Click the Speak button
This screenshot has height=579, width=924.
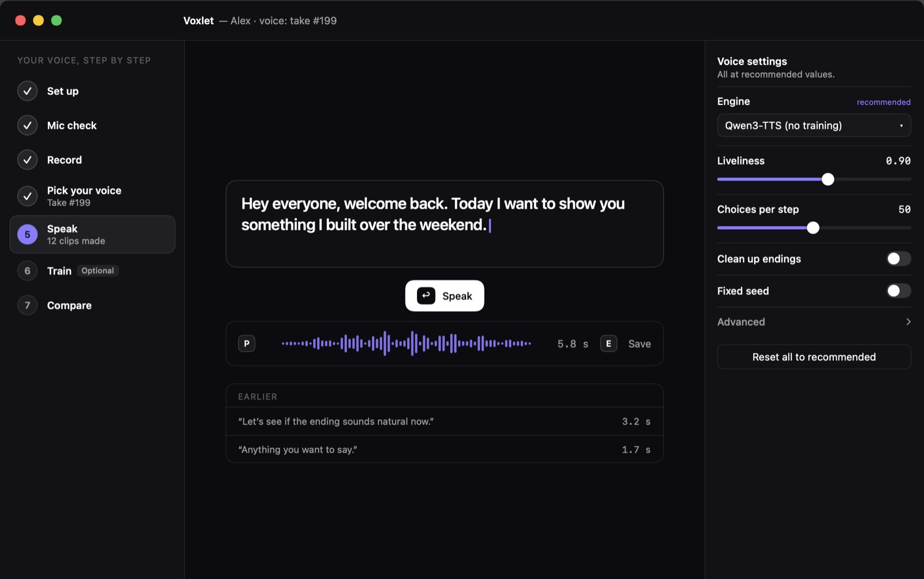445,296
